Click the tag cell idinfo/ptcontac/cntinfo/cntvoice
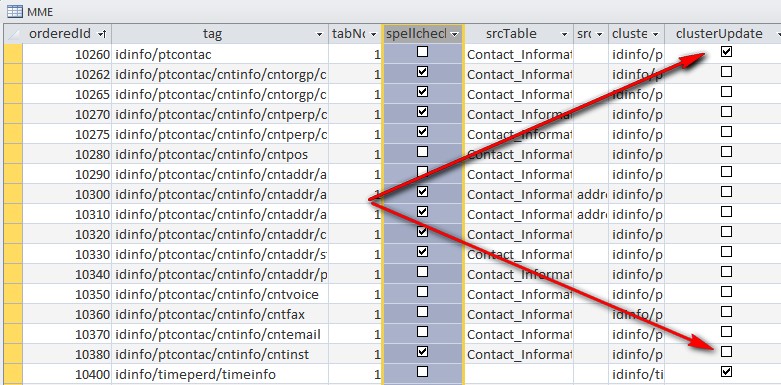 (x=220, y=294)
